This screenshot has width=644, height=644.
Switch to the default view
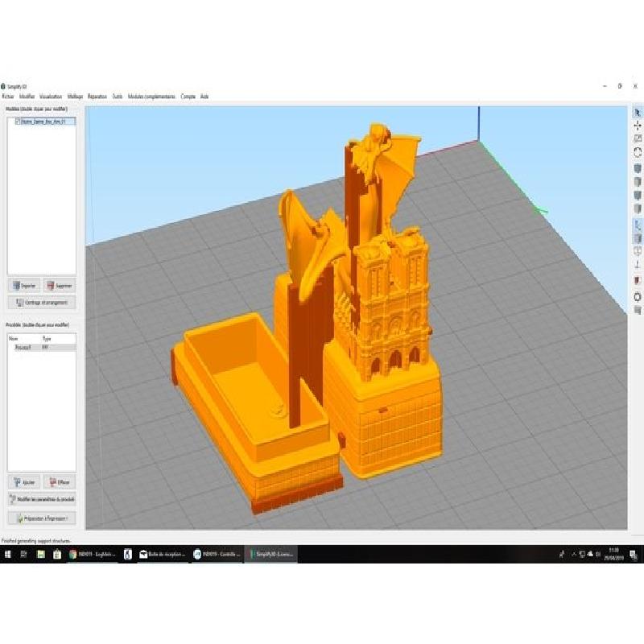[637, 168]
